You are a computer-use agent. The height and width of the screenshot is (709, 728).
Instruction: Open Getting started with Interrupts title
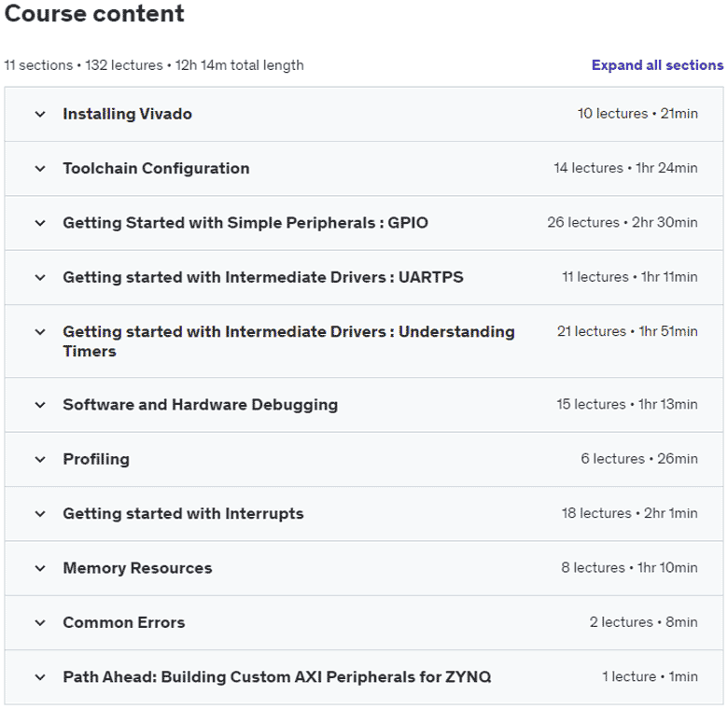(x=183, y=514)
